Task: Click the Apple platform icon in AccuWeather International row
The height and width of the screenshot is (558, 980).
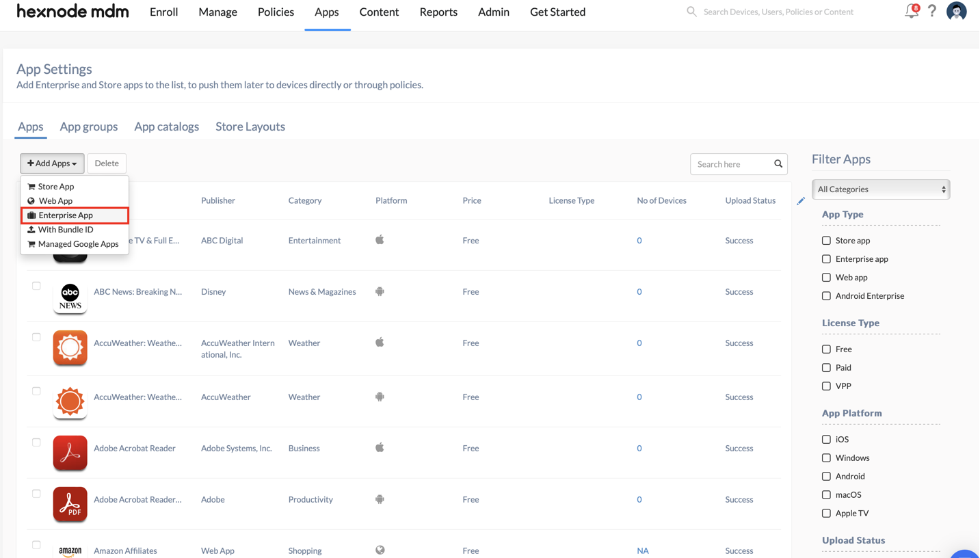Action: 380,343
